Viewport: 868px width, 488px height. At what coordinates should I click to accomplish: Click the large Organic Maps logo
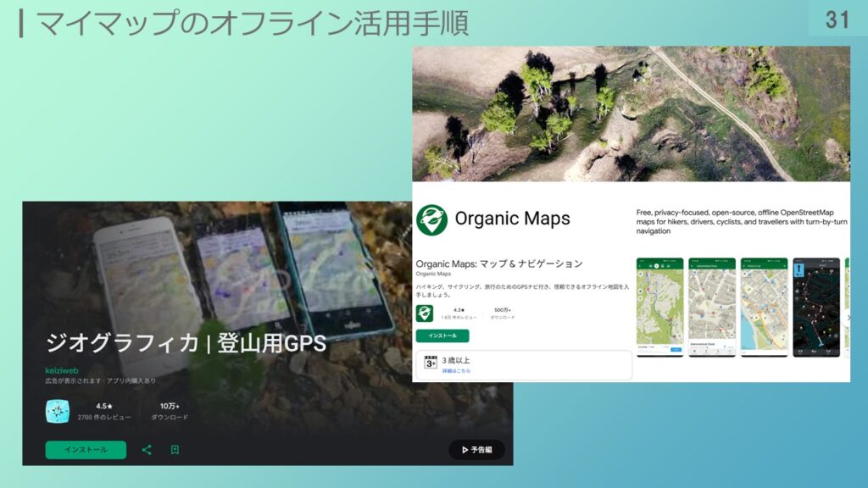(431, 219)
